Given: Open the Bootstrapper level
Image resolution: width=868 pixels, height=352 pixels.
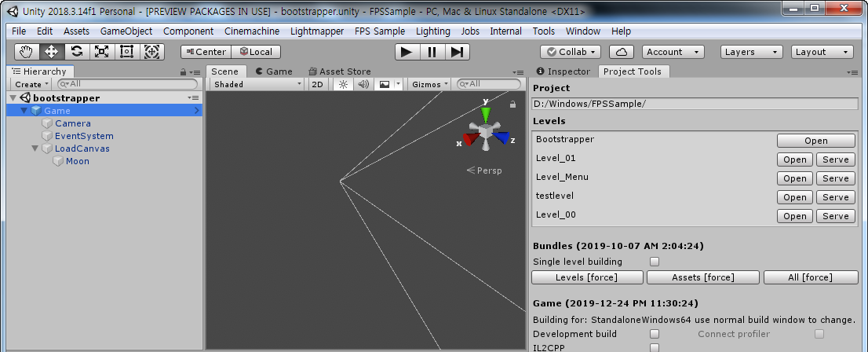Looking at the screenshot, I should [816, 140].
